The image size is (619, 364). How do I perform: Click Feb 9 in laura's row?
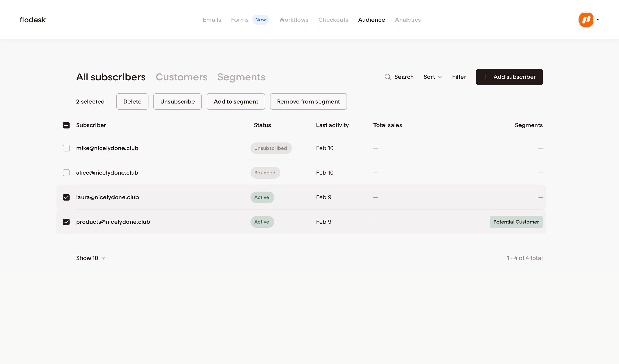tap(324, 197)
